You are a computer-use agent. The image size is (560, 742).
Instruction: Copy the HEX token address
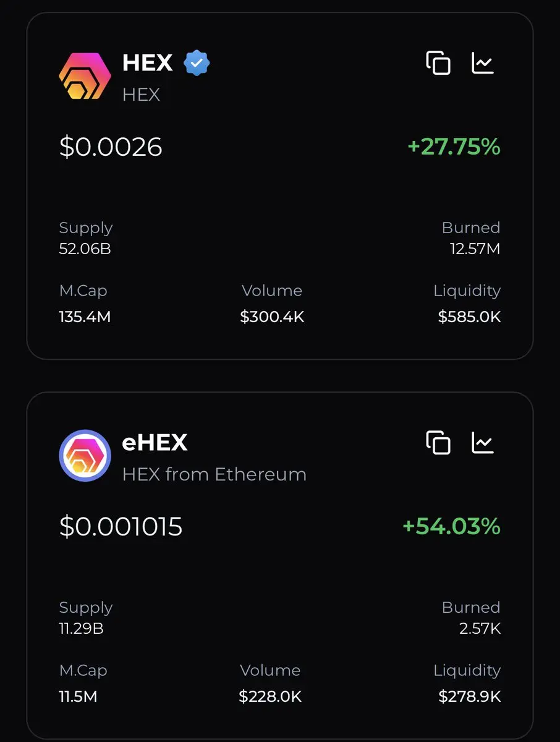pos(438,63)
